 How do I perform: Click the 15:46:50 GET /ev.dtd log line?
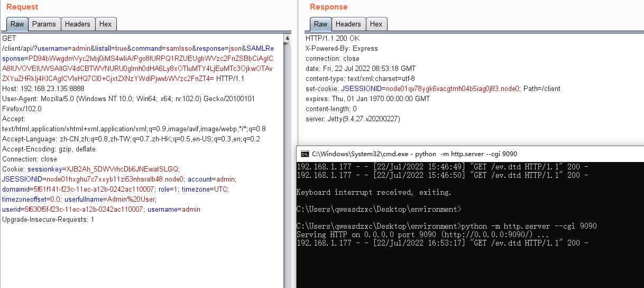442,175
